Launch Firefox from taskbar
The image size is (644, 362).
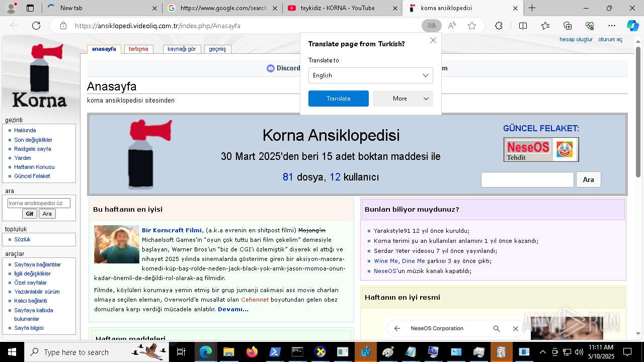[x=252, y=352]
